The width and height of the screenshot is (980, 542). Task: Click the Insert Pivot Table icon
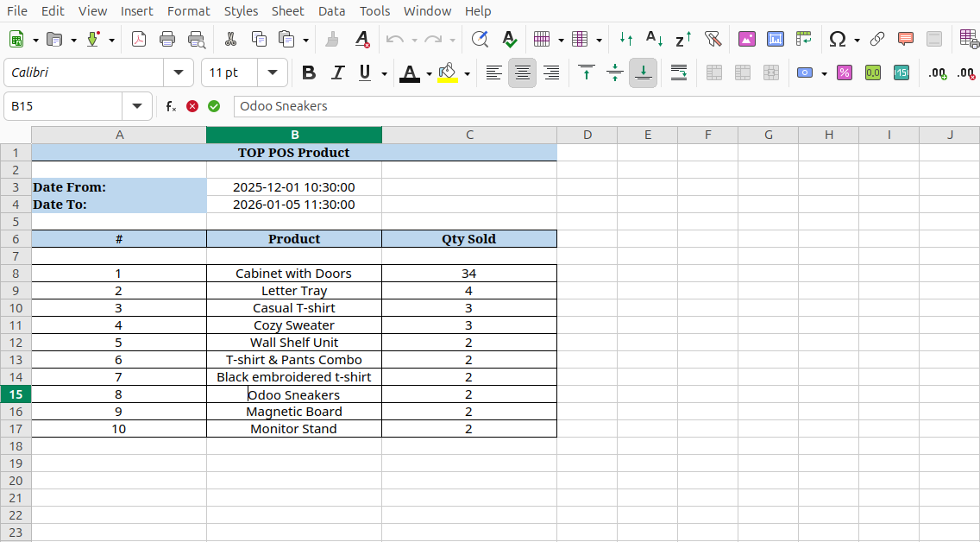coord(804,40)
